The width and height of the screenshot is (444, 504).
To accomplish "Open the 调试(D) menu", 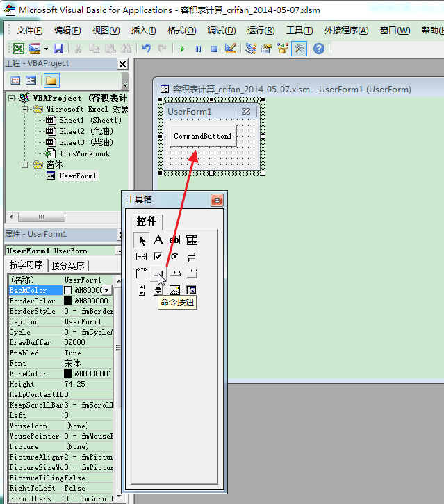I will point(222,31).
